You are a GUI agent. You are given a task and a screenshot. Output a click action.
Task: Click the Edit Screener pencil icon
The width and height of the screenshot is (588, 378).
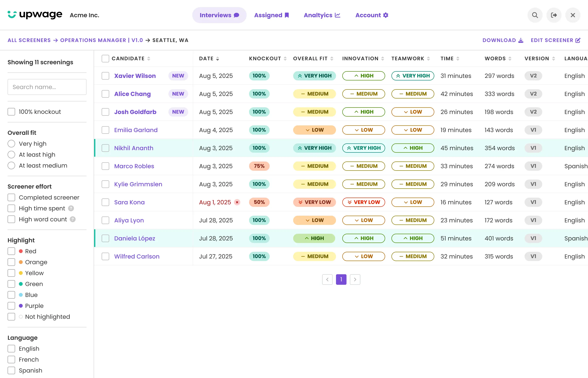(x=578, y=41)
